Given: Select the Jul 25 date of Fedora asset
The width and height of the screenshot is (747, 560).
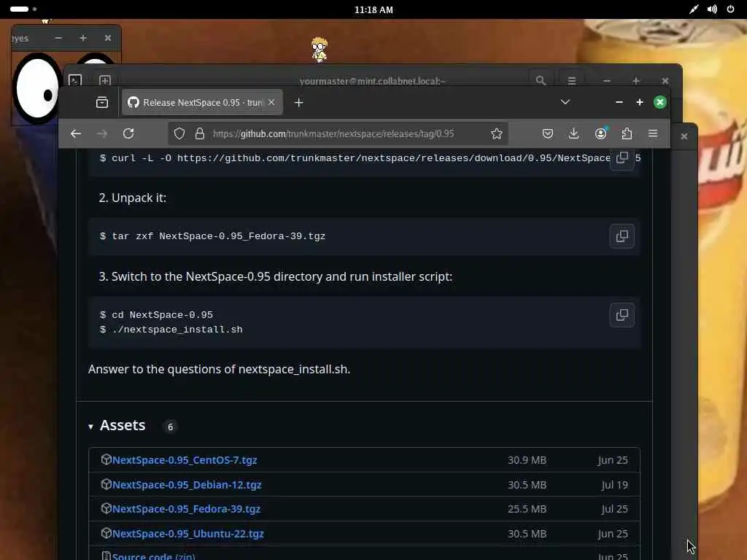Looking at the screenshot, I should (614, 509).
